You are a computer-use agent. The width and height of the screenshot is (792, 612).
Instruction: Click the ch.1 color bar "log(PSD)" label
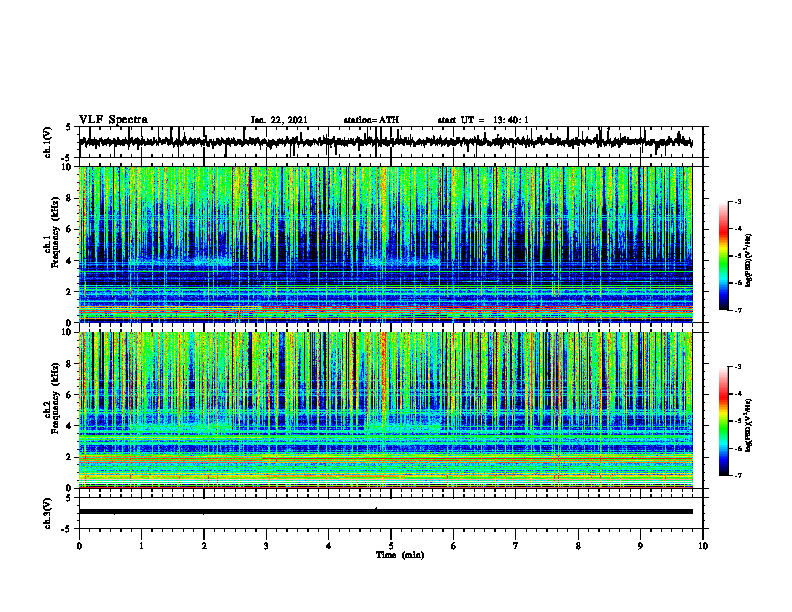click(748, 261)
